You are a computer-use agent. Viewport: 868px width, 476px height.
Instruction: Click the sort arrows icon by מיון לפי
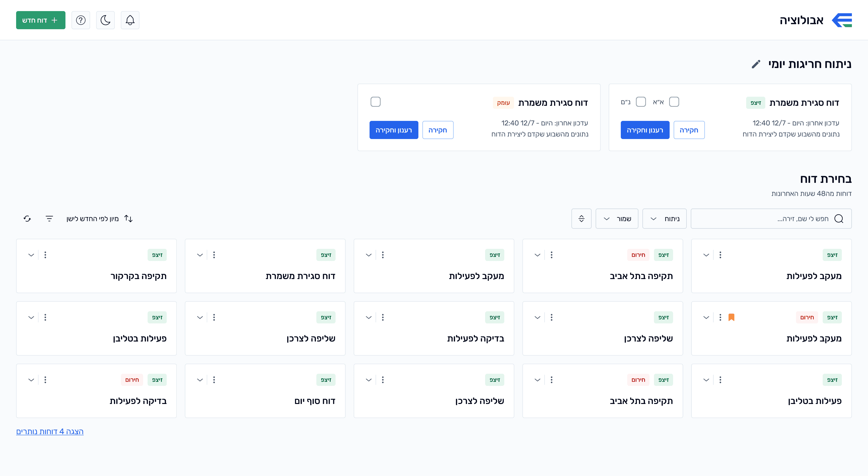(128, 218)
